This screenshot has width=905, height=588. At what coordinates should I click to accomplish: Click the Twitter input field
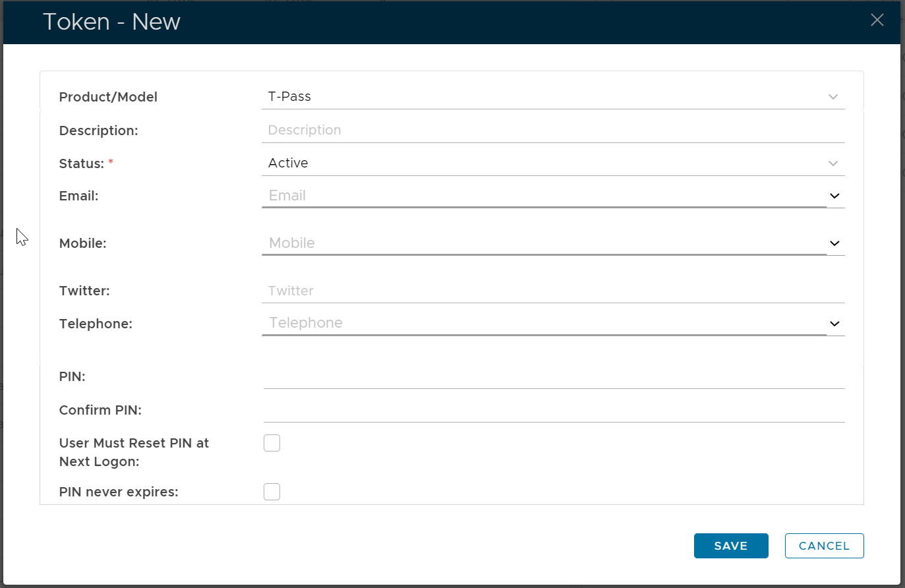click(552, 291)
